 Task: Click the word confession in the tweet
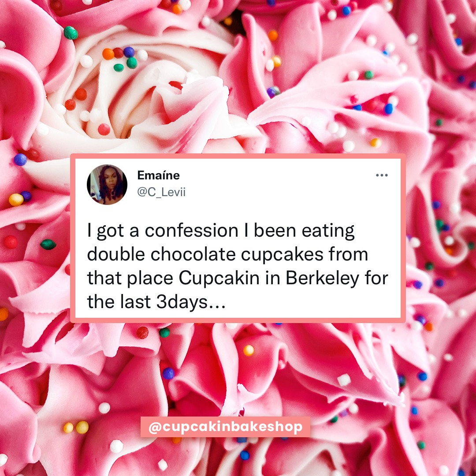(x=192, y=231)
